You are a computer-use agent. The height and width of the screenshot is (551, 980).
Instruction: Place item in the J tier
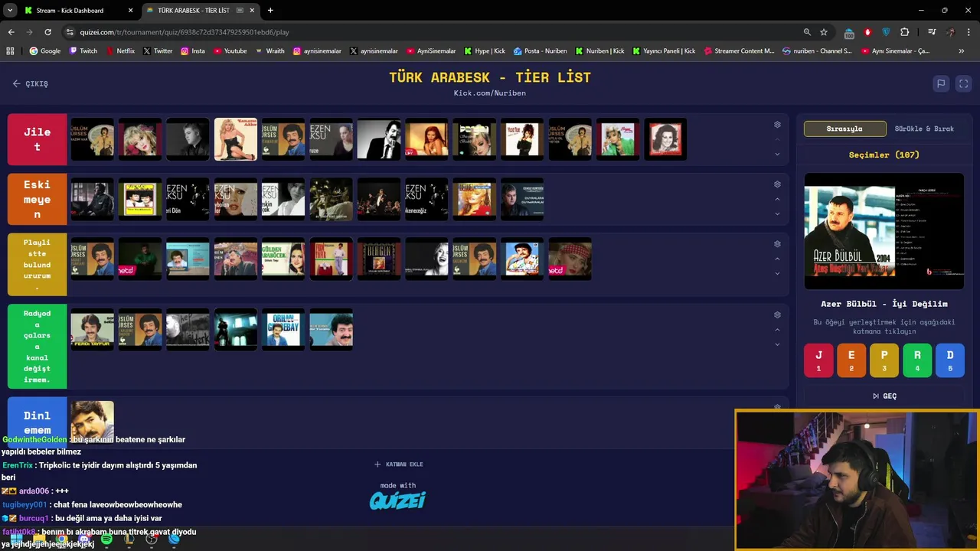point(818,361)
